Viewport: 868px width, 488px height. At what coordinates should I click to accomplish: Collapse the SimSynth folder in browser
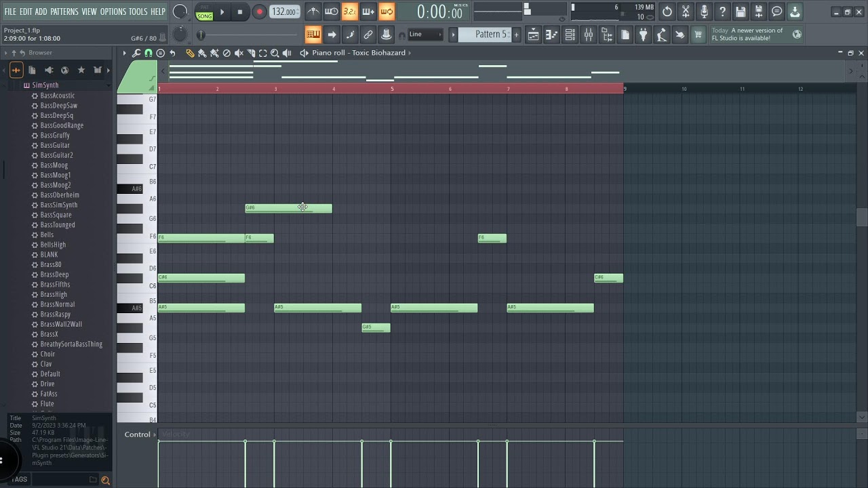pyautogui.click(x=45, y=85)
